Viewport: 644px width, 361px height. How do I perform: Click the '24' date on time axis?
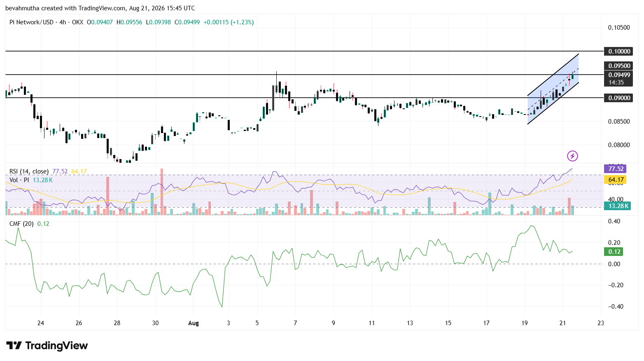click(40, 323)
